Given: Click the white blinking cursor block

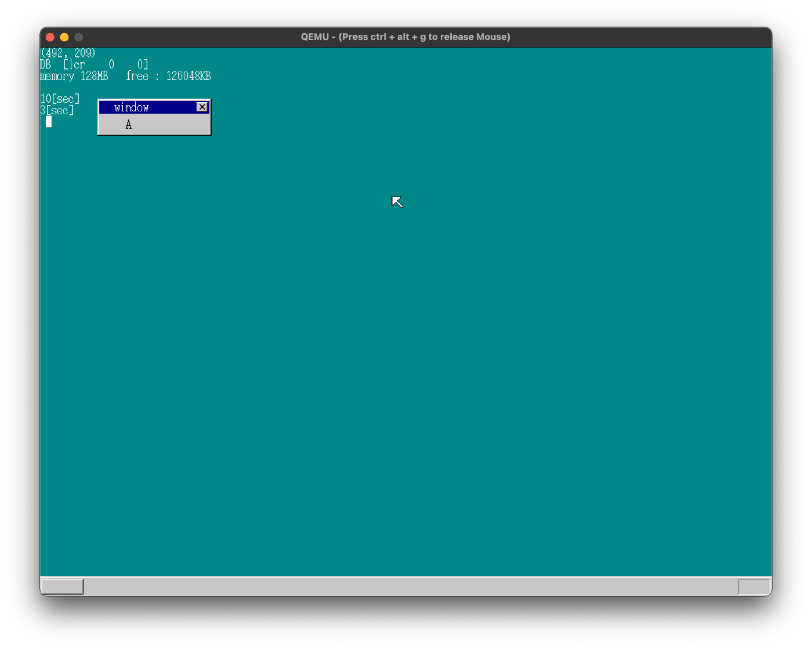Looking at the screenshot, I should (49, 122).
